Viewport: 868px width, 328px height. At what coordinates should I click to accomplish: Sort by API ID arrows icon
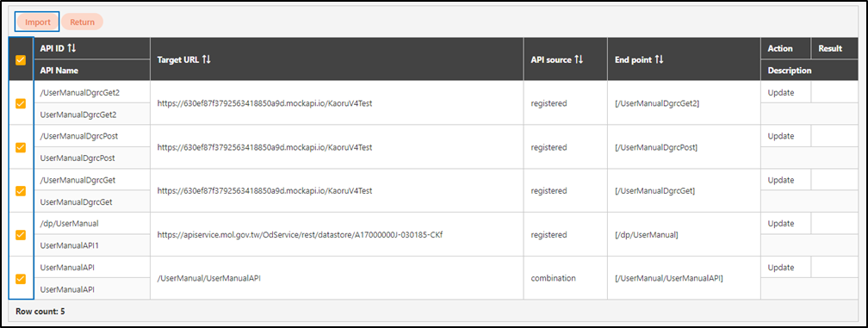[x=71, y=49]
